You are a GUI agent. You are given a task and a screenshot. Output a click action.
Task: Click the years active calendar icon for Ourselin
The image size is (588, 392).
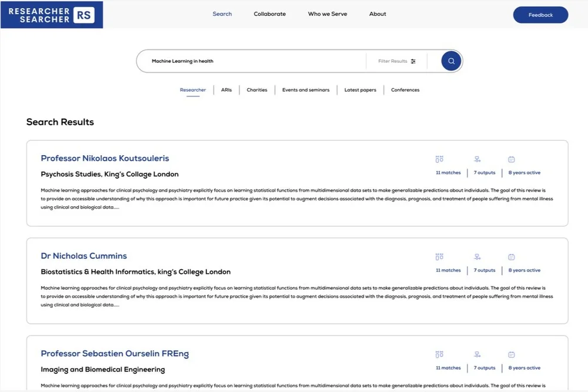[511, 354]
